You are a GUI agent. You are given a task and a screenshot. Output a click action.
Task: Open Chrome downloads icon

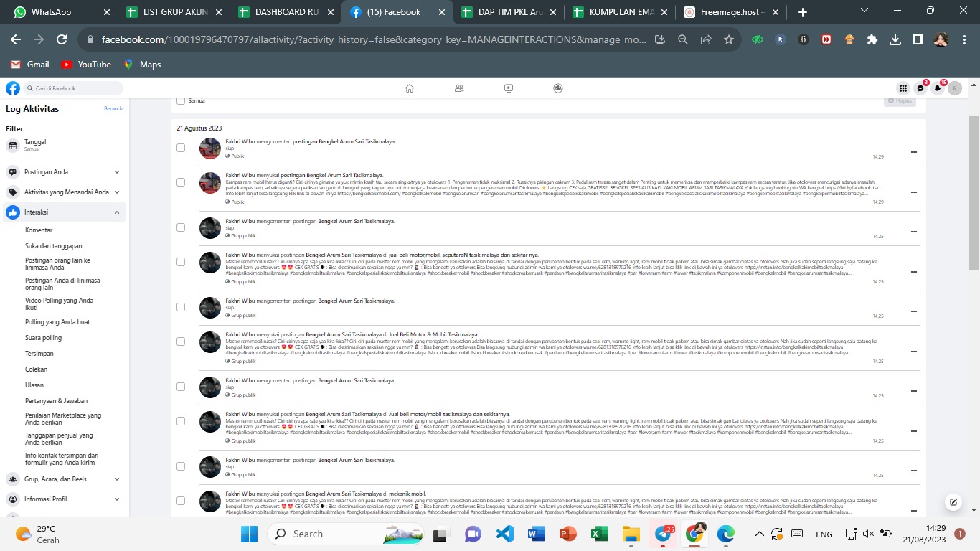pos(895,40)
